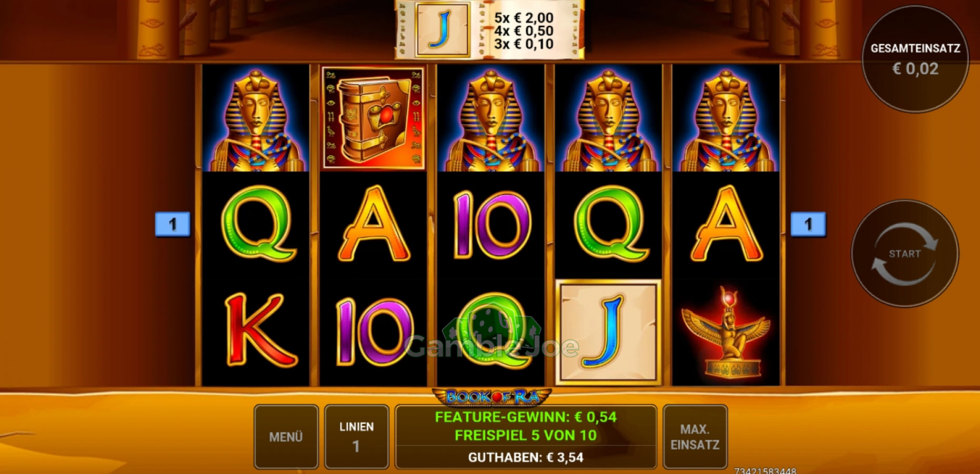This screenshot has width=980, height=474.
Task: Click the right payline 1 marker
Action: [x=808, y=224]
